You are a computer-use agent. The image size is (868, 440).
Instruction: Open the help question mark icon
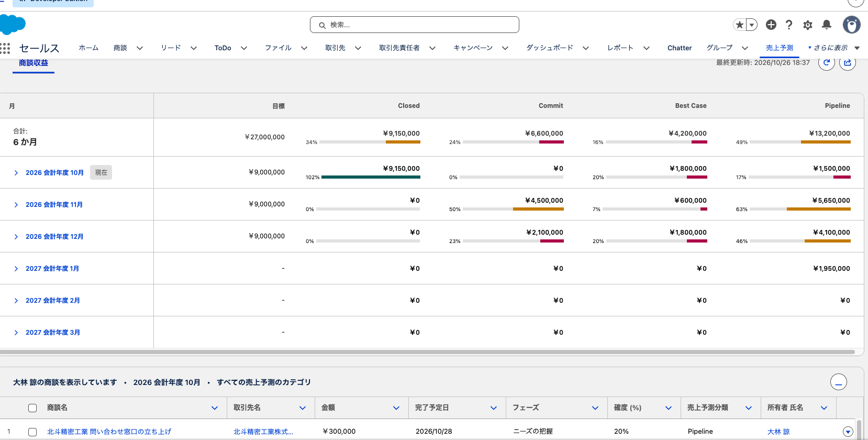click(789, 25)
